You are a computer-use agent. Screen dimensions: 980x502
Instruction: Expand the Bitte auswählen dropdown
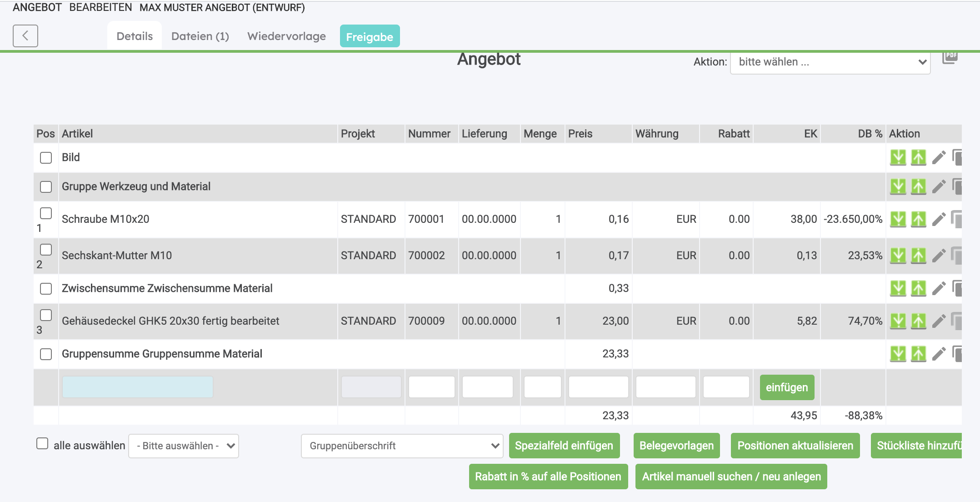pyautogui.click(x=184, y=446)
